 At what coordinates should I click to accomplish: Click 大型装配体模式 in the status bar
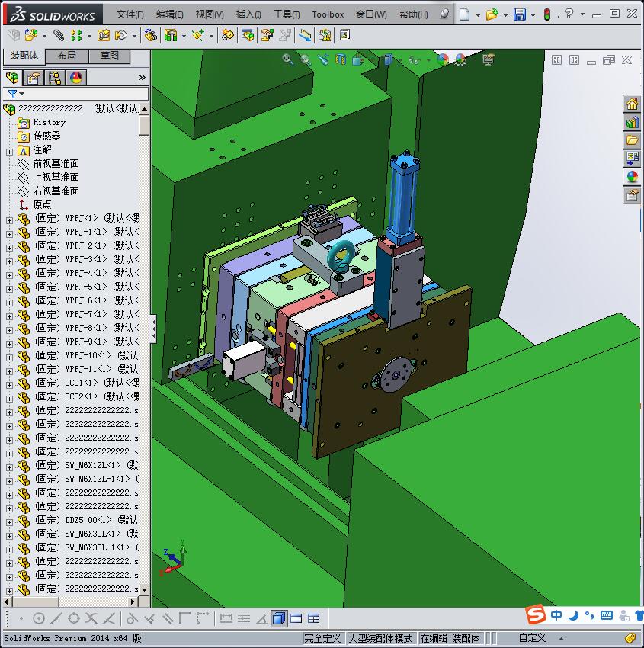click(x=380, y=638)
